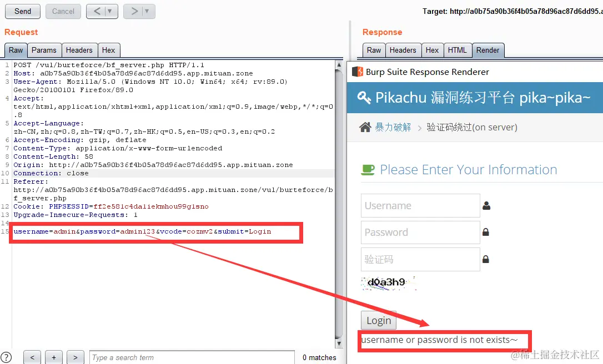Click the plus search options button
Image resolution: width=603 pixels, height=364 pixels.
[x=54, y=357]
